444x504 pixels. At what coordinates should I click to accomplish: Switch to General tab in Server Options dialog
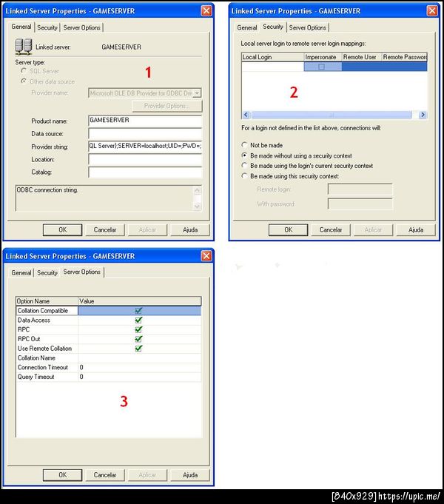(x=21, y=273)
